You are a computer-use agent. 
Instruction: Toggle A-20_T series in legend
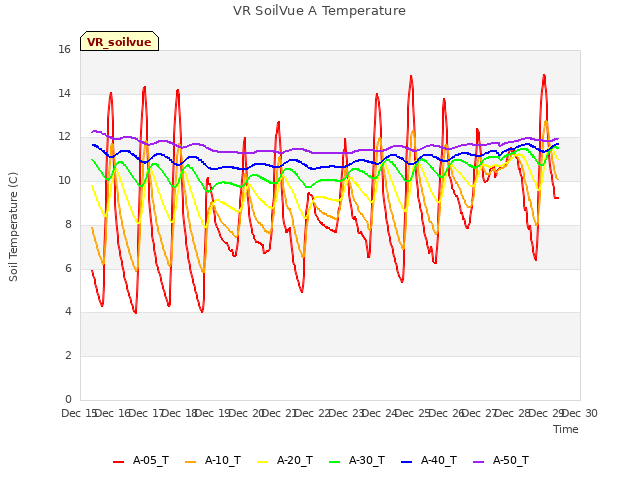[x=285, y=460]
